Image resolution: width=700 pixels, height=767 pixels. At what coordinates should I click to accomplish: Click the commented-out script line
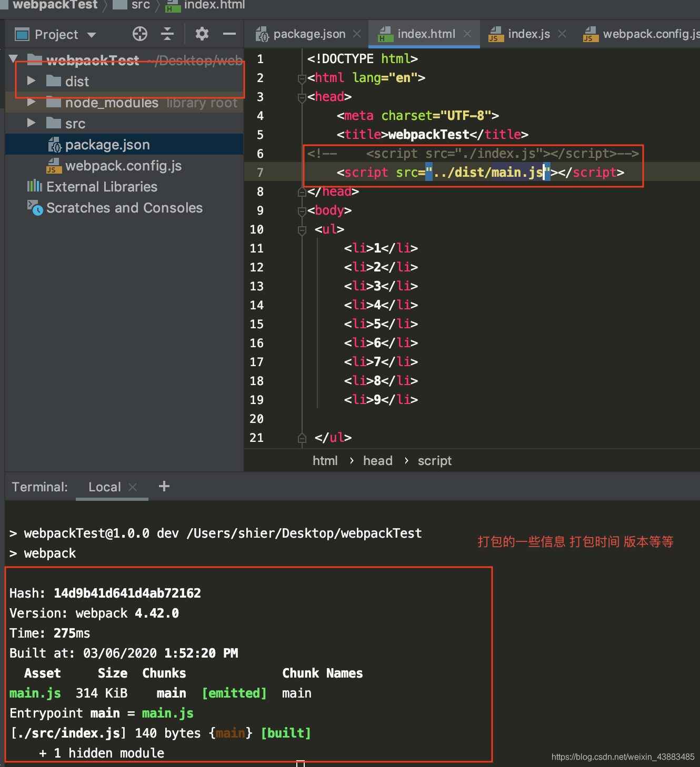(x=473, y=154)
